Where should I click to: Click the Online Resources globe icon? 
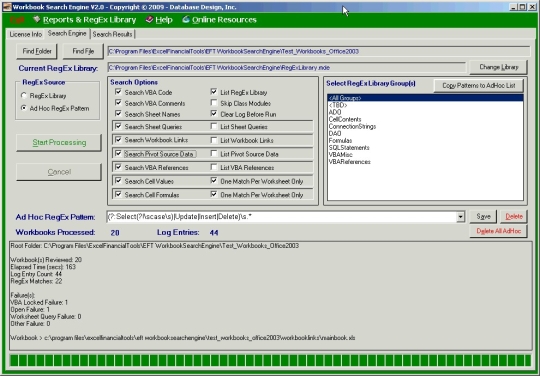pyautogui.click(x=186, y=19)
